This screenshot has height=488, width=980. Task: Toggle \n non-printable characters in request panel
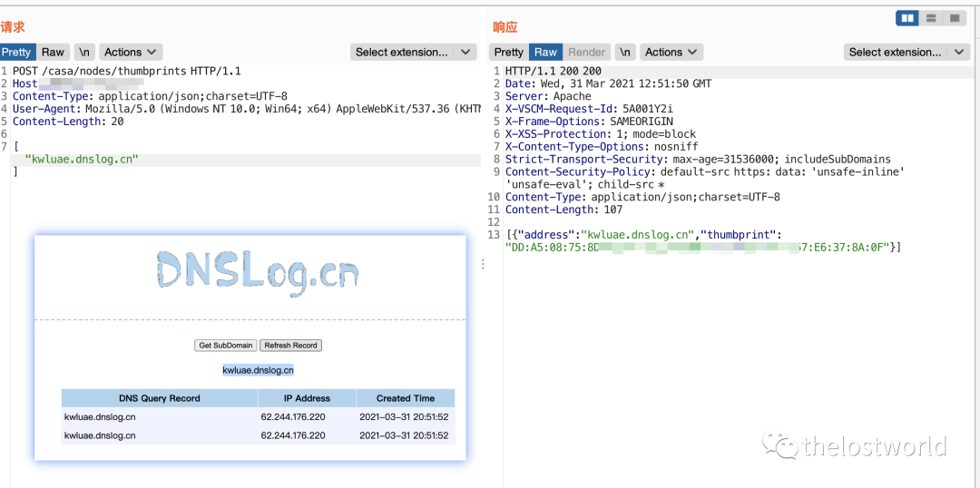click(83, 52)
